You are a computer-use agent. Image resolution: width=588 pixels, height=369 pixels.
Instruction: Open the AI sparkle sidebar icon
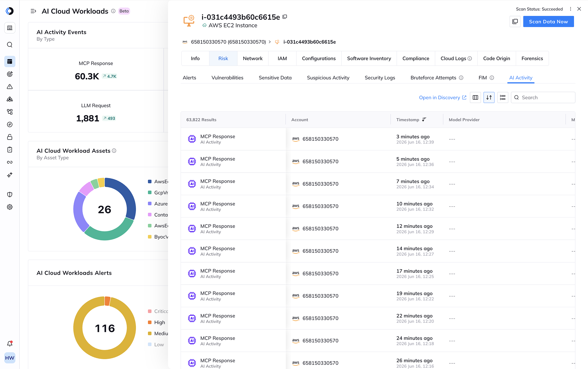pos(10,175)
